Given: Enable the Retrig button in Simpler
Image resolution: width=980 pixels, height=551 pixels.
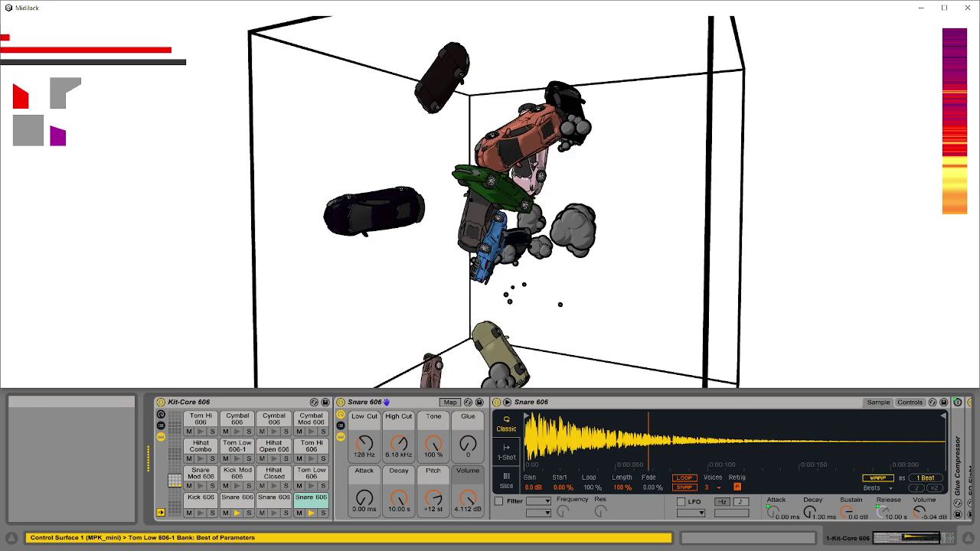Looking at the screenshot, I should point(737,487).
